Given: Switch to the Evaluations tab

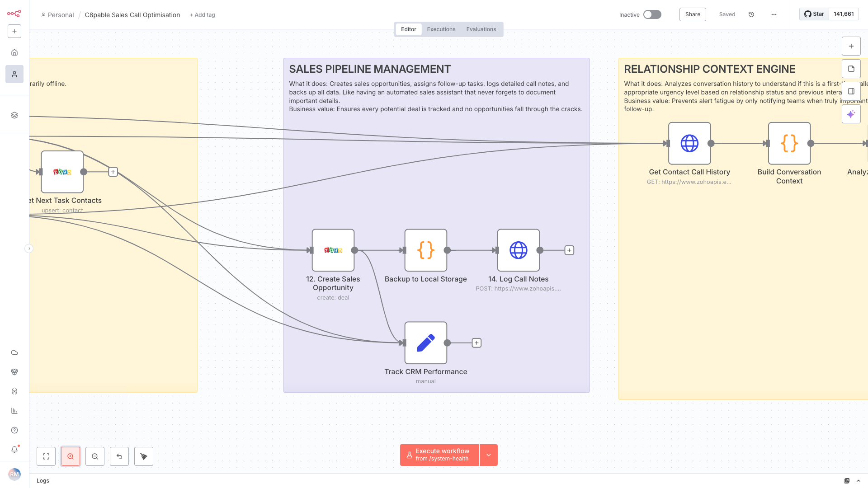Looking at the screenshot, I should click(x=481, y=29).
